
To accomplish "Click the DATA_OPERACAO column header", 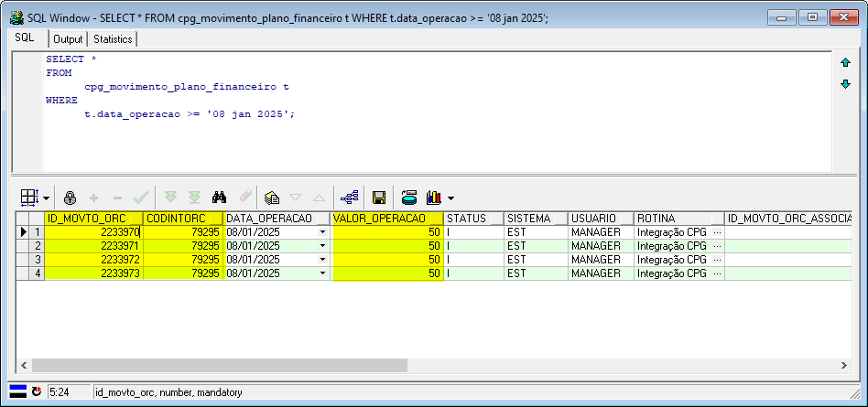I will click(x=277, y=219).
